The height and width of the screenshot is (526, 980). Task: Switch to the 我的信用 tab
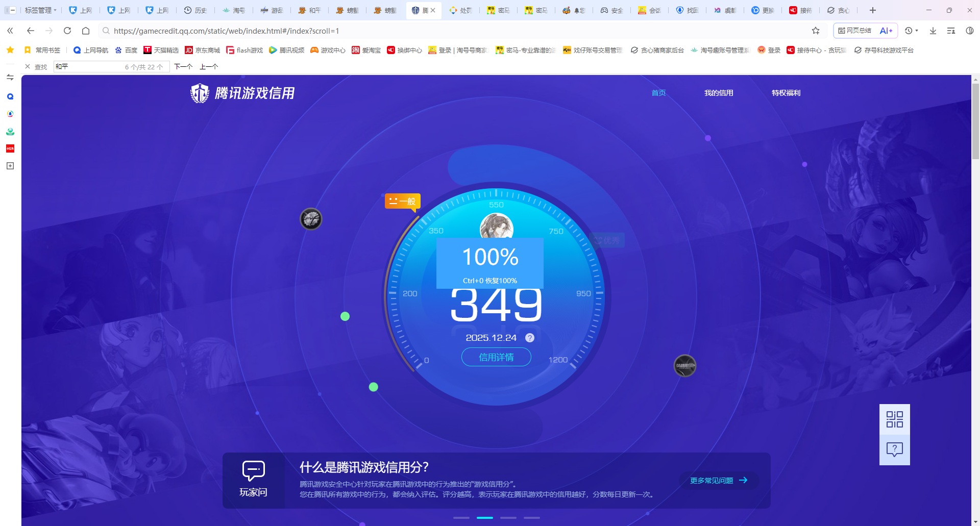coord(719,92)
